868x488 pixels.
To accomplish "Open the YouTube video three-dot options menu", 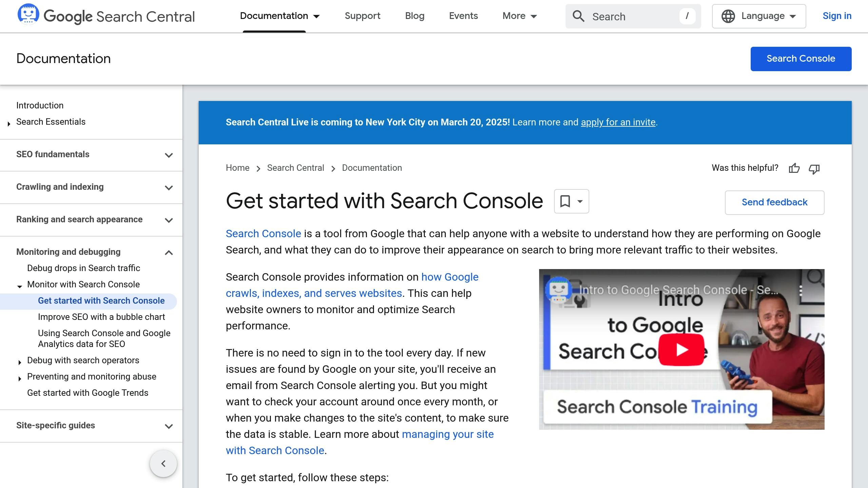I will [x=801, y=290].
